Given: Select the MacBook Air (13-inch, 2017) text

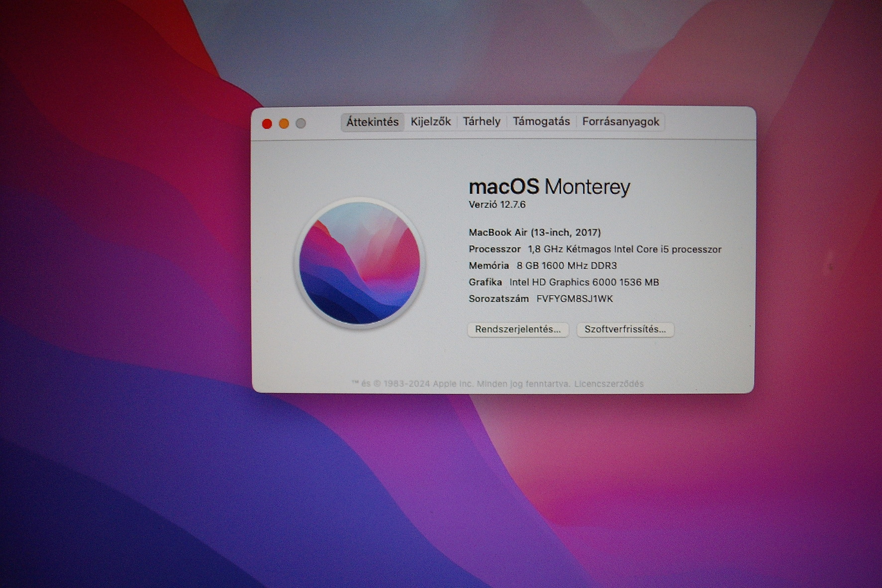Looking at the screenshot, I should pos(535,232).
